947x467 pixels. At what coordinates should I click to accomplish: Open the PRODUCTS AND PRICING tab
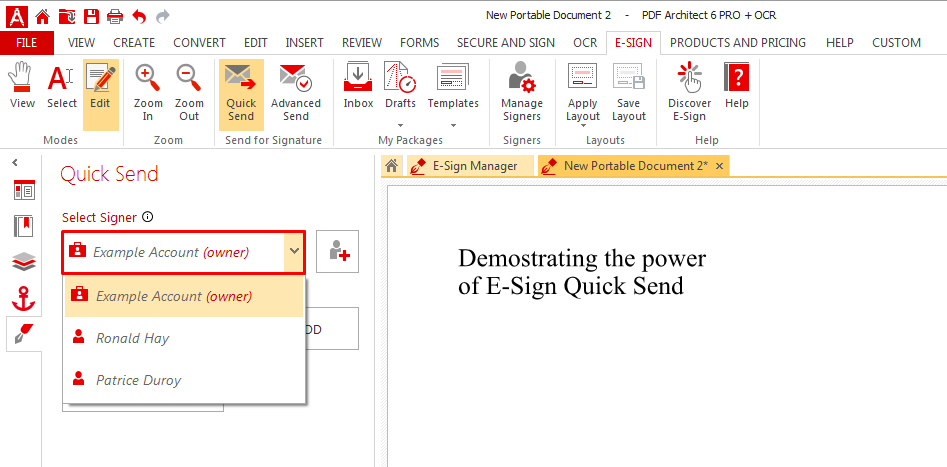click(x=738, y=43)
